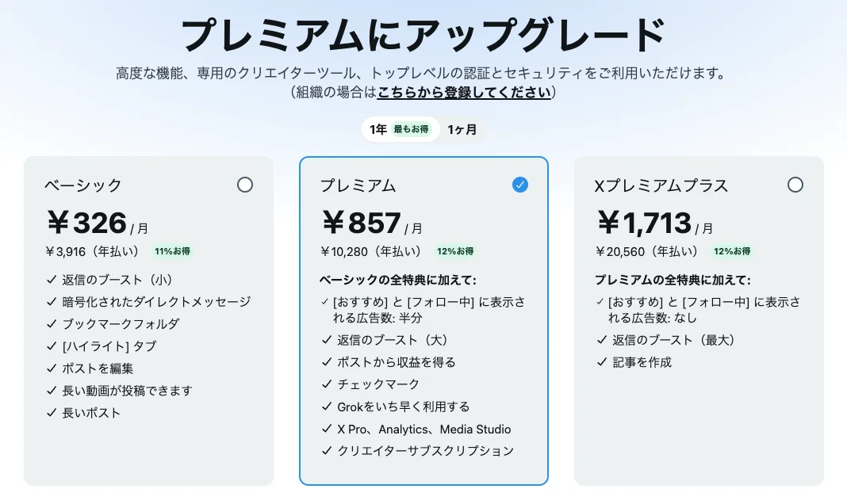Image resolution: width=847 pixels, height=504 pixels.
Task: Click the 12%お得 badge on プレミアム plan
Action: click(x=455, y=250)
